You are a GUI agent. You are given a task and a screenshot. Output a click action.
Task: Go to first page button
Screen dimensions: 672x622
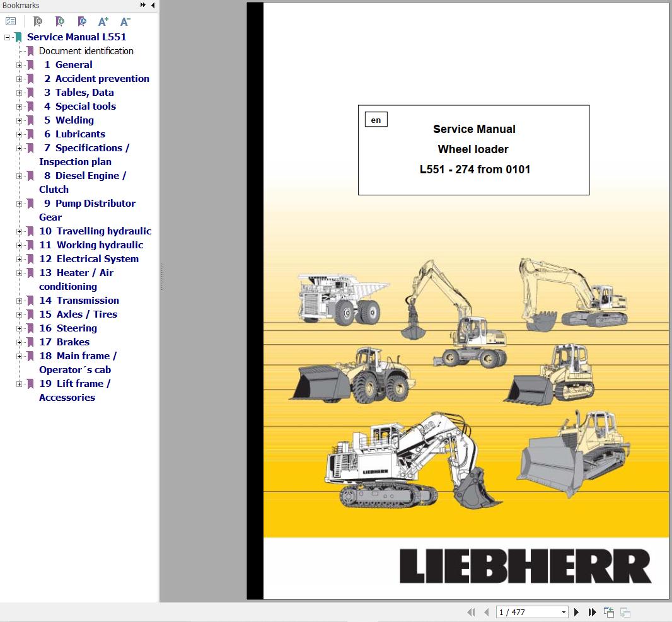[x=471, y=612]
